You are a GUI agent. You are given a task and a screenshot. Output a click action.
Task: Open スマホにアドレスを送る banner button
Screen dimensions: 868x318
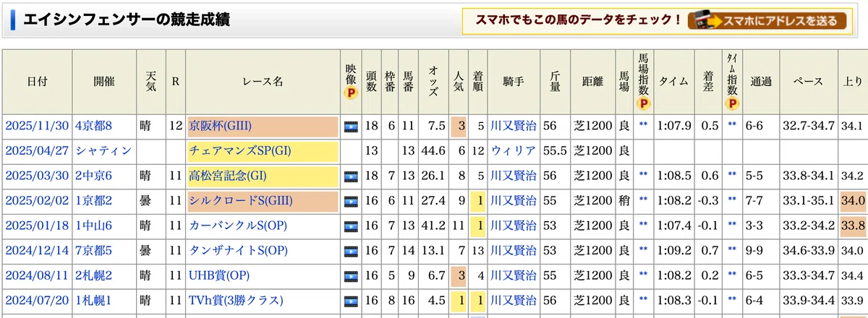(x=767, y=21)
